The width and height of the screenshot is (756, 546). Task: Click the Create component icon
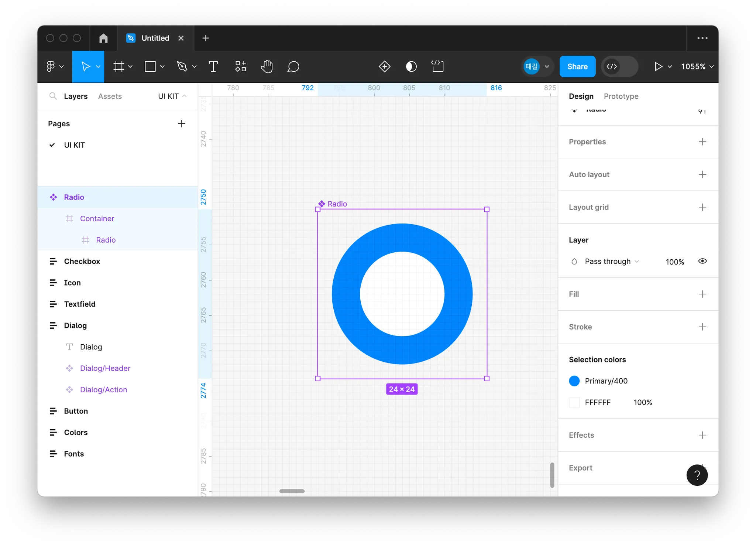coord(385,66)
